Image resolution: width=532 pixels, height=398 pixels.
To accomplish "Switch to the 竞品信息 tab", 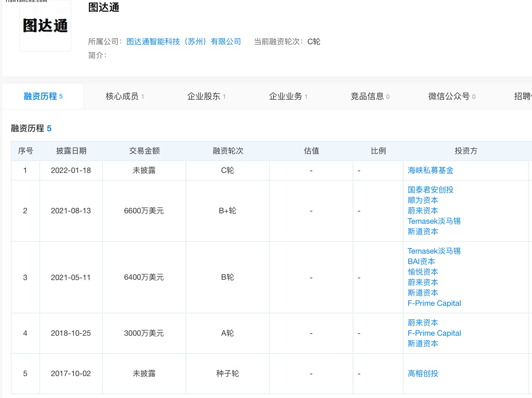I will tap(370, 96).
